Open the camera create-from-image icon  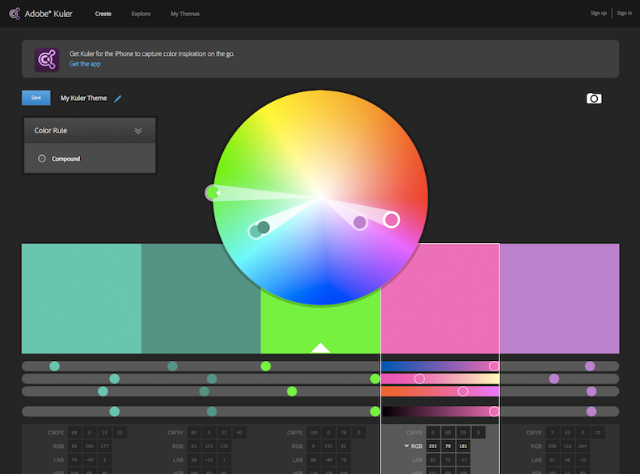pos(594,98)
